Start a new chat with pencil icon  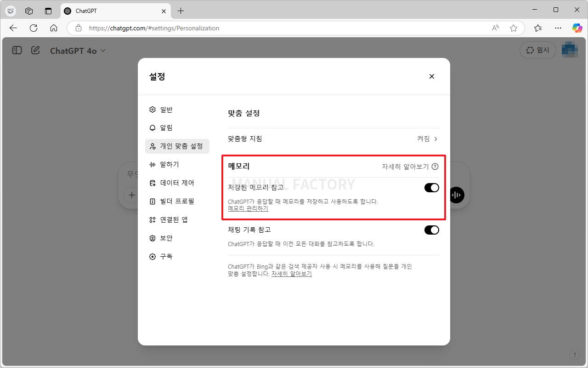[x=35, y=51]
